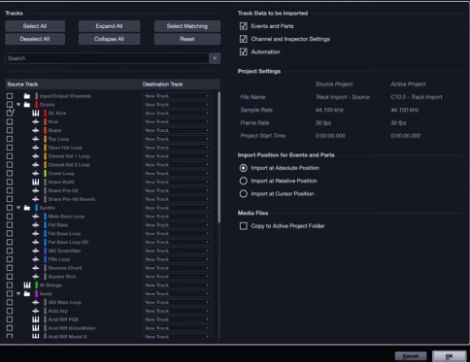Click into the track Search field
Image resolution: width=470 pixels, height=362 pixels.
point(107,58)
